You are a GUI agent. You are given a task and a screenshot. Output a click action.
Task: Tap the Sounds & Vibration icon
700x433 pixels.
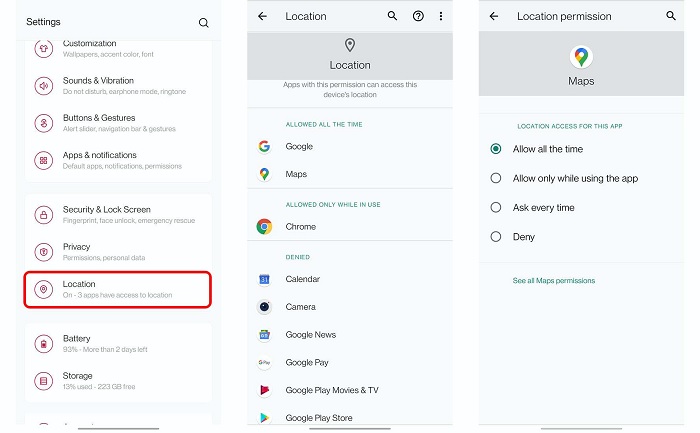pos(43,86)
